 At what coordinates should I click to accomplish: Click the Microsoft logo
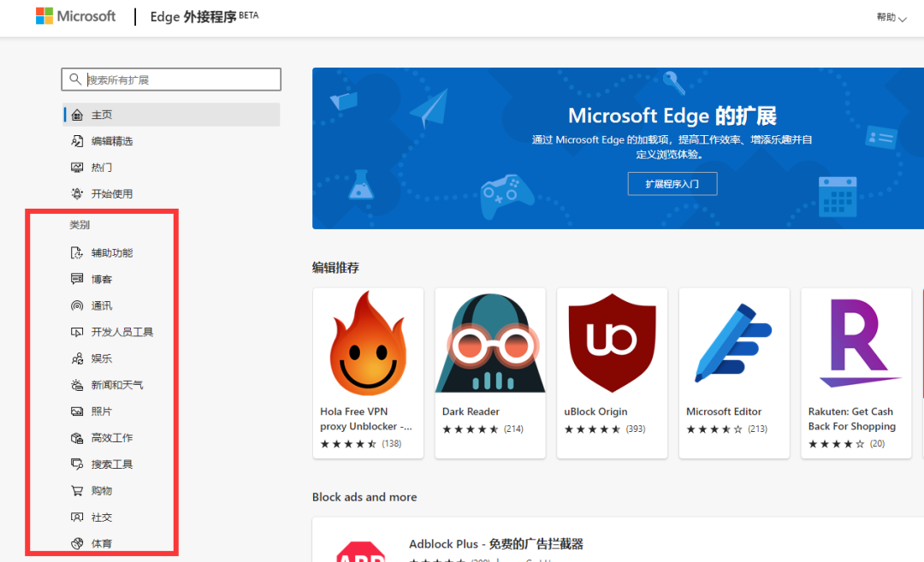(x=75, y=16)
